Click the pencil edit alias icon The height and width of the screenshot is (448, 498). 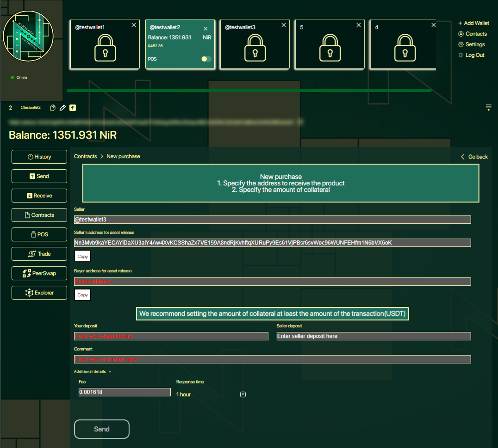[63, 108]
